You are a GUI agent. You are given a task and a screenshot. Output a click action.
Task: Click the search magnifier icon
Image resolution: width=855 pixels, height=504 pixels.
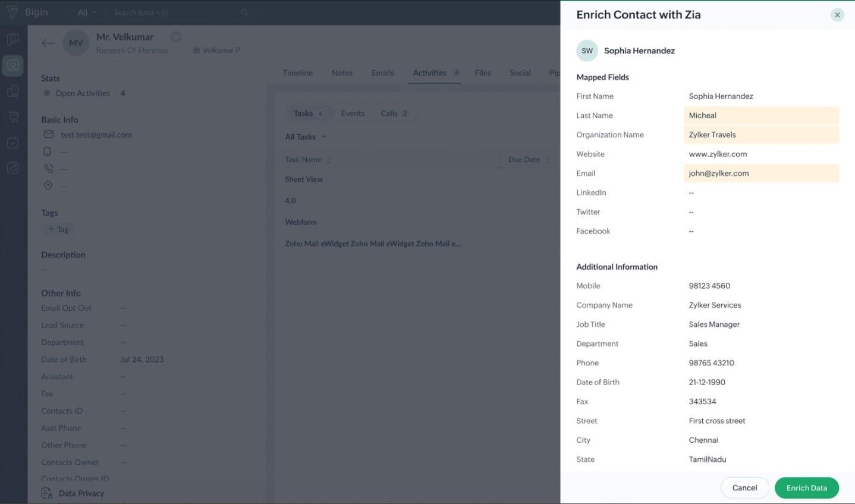coord(244,12)
